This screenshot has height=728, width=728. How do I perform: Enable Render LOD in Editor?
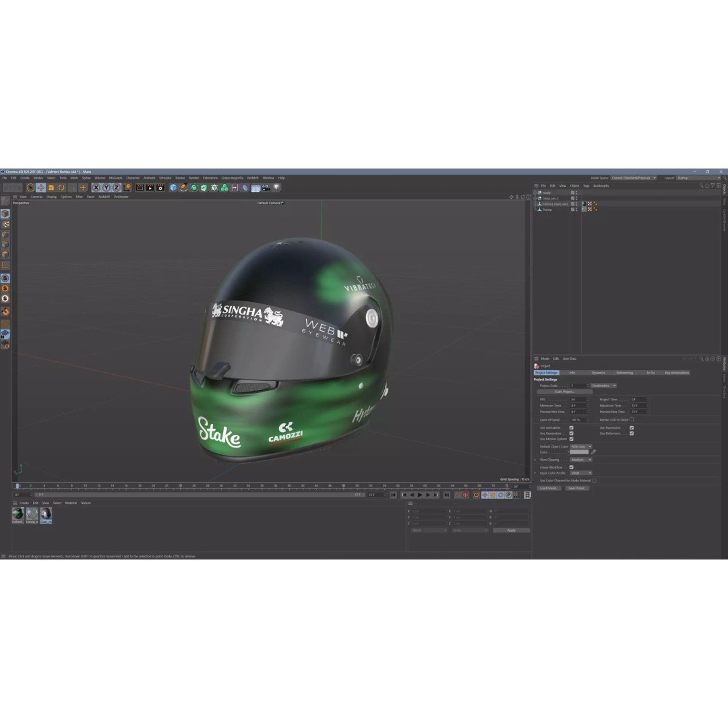click(632, 420)
